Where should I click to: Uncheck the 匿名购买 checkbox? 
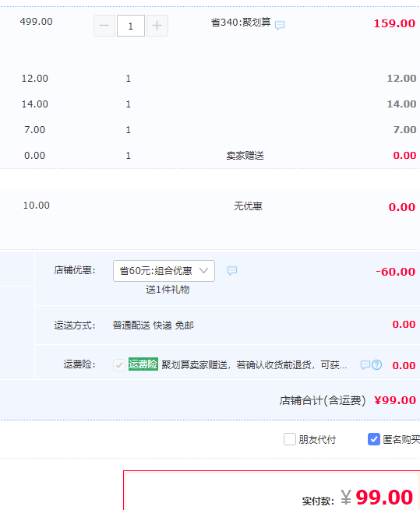(x=374, y=439)
